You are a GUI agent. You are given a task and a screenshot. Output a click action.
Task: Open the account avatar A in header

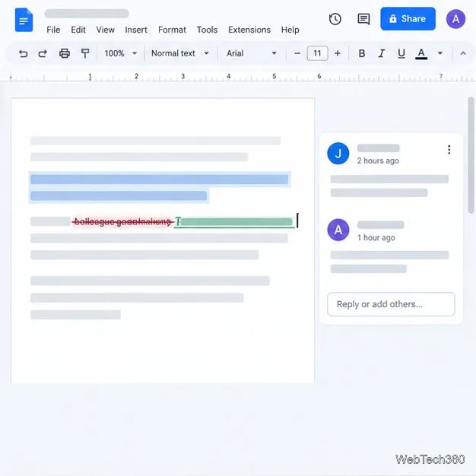(455, 19)
